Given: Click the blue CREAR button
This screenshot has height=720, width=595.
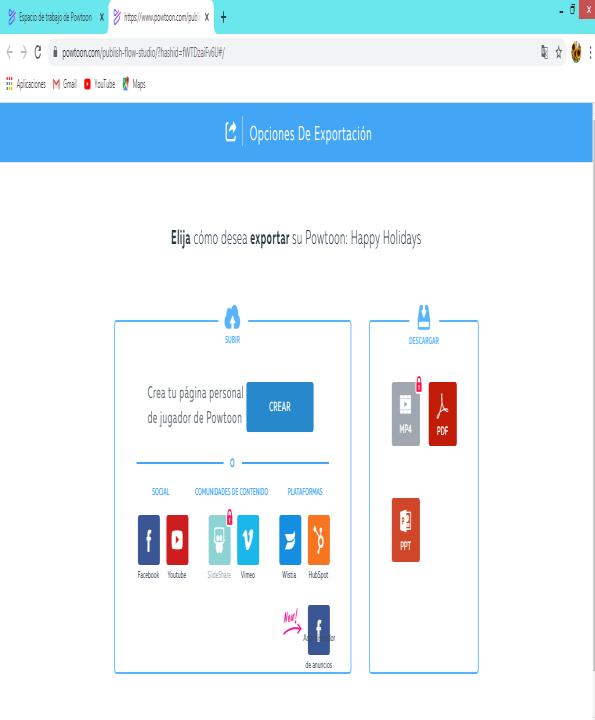Looking at the screenshot, I should 280,407.
